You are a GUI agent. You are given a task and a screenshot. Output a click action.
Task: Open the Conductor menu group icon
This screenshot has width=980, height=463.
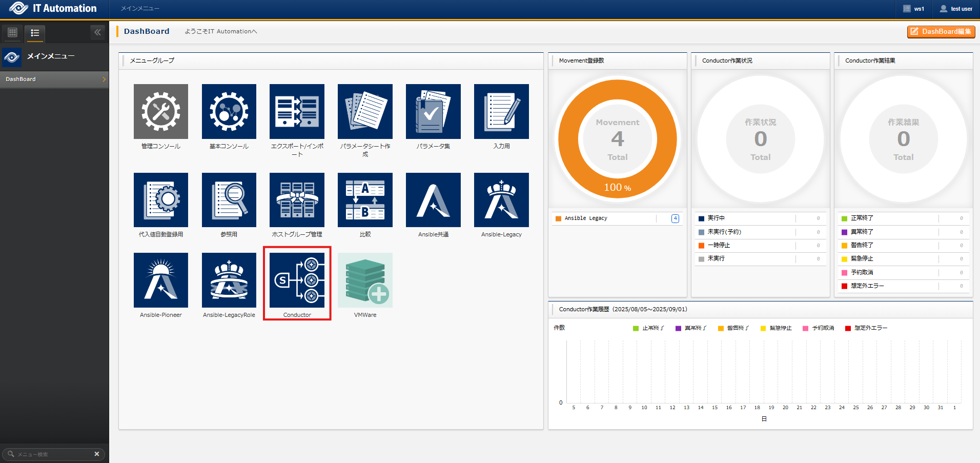297,280
